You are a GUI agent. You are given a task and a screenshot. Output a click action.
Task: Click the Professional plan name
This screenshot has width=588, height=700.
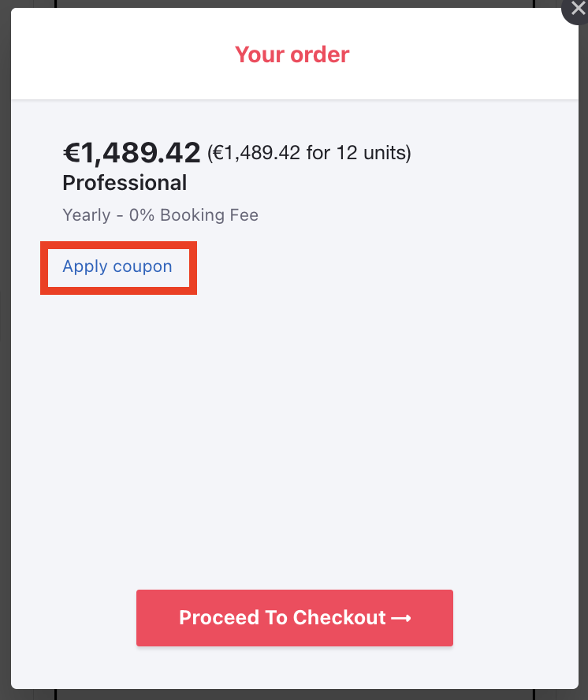pyautogui.click(x=124, y=183)
